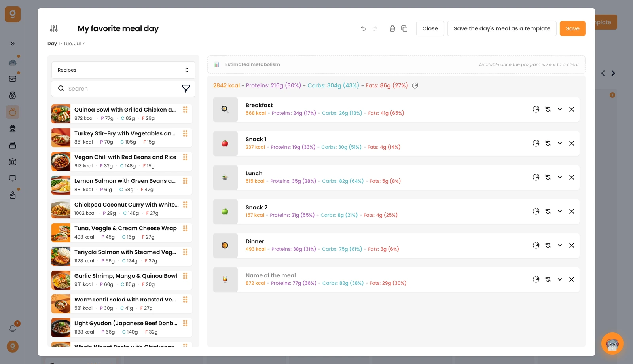Image resolution: width=633 pixels, height=364 pixels.
Task: Show macro pie chart for Breakfast
Action: coord(536,109)
